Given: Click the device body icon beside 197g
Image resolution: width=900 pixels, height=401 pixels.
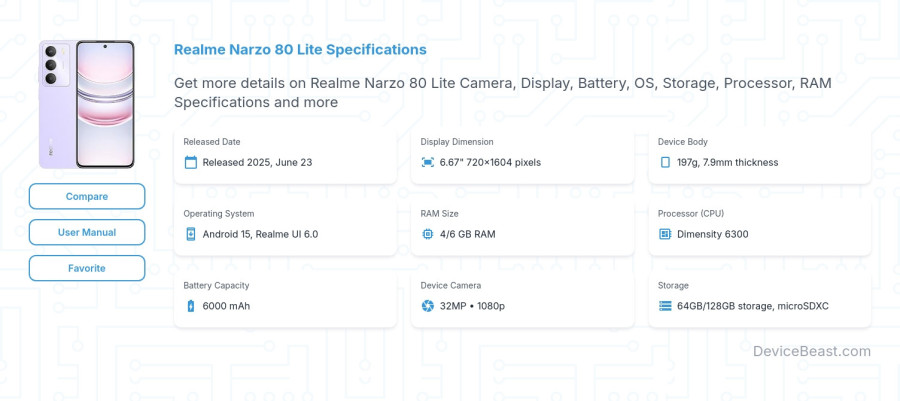Looking at the screenshot, I should 665,162.
